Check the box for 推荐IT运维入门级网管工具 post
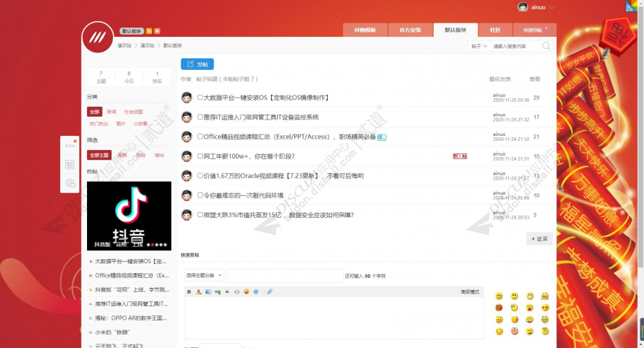644x348 pixels. pyautogui.click(x=200, y=117)
